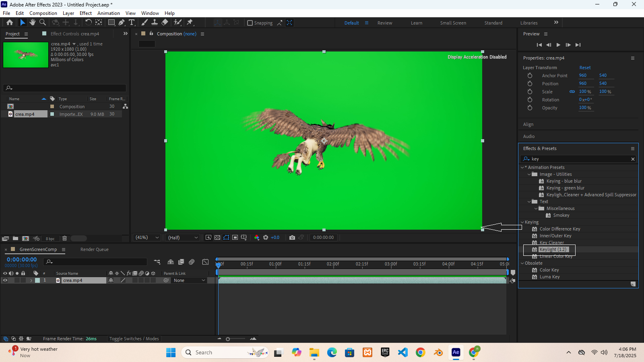
Task: Open Parent & Link None dropdown
Action: click(x=189, y=280)
